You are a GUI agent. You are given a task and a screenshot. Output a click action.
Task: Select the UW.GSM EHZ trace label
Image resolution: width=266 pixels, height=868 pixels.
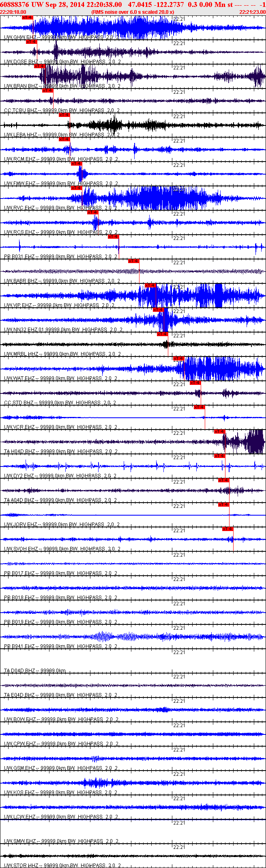61,768
